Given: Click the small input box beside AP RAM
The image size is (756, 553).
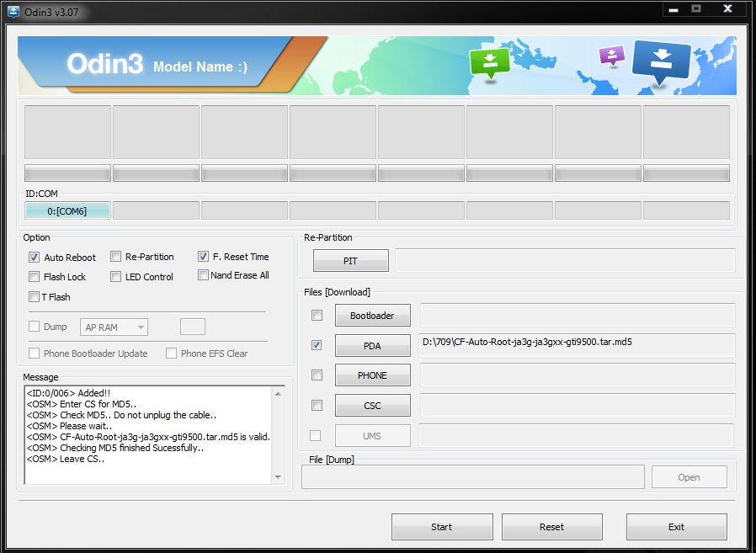Looking at the screenshot, I should (x=193, y=327).
